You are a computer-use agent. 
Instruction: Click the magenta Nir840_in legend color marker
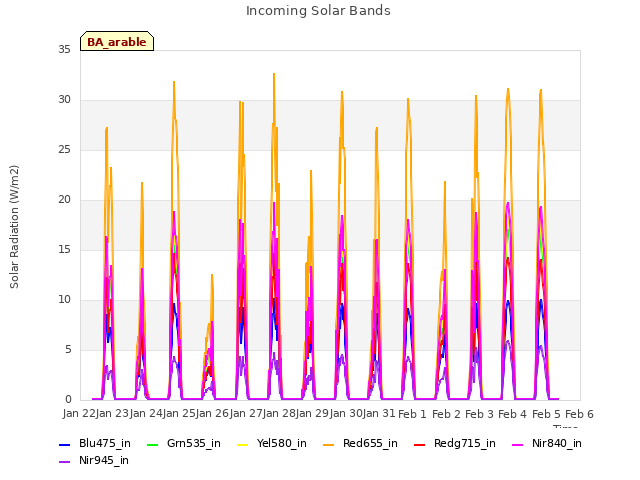[518, 444]
